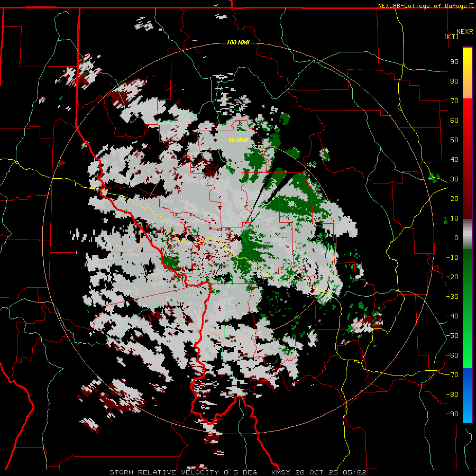The width and height of the screenshot is (476, 476).
Task: Click the gray zero-velocity segment of color bar
Action: 467,234
